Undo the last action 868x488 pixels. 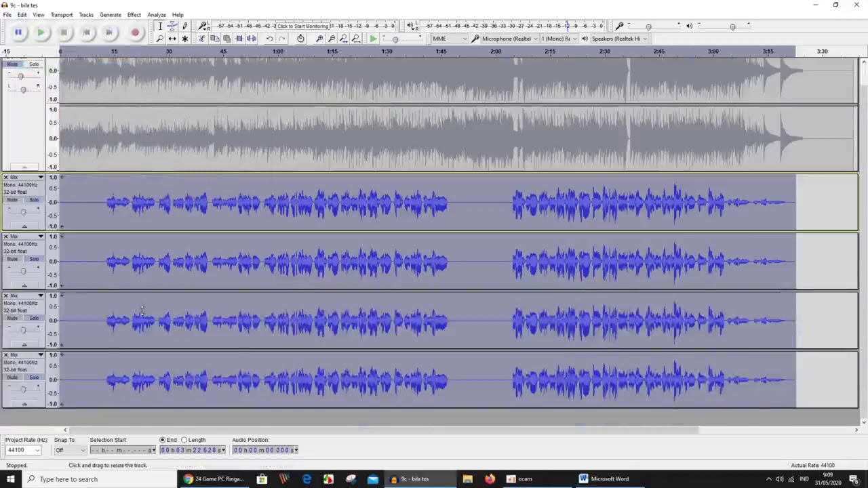pyautogui.click(x=269, y=39)
